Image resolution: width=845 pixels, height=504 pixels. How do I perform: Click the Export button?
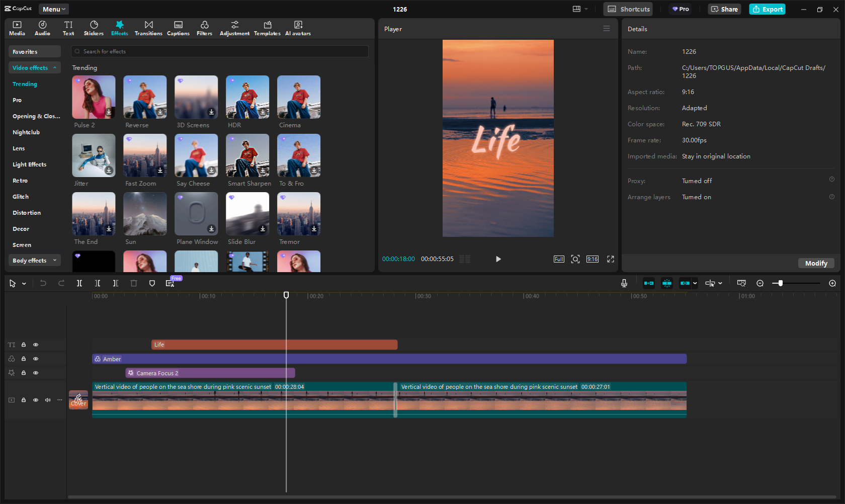pos(767,9)
